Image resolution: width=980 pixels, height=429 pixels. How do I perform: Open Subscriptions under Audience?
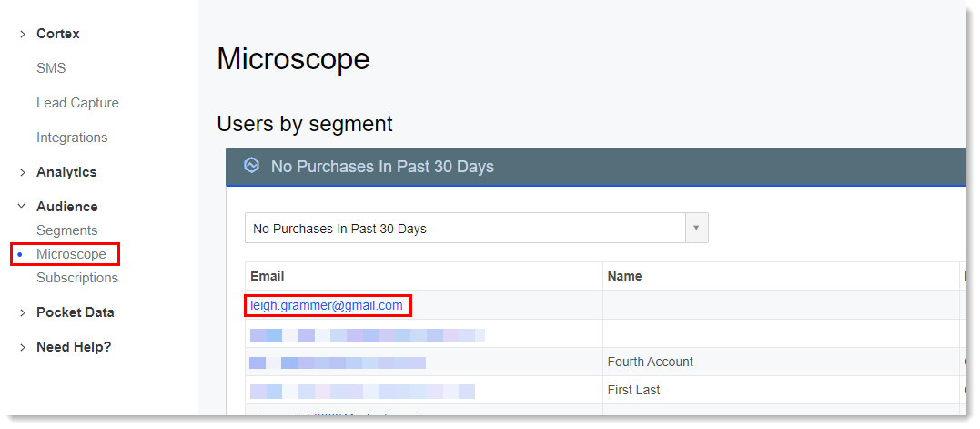[76, 278]
